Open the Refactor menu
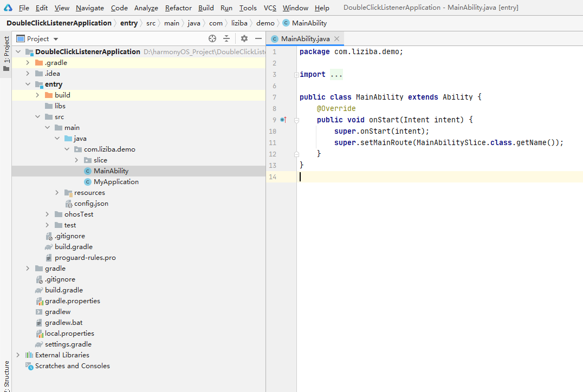 178,8
